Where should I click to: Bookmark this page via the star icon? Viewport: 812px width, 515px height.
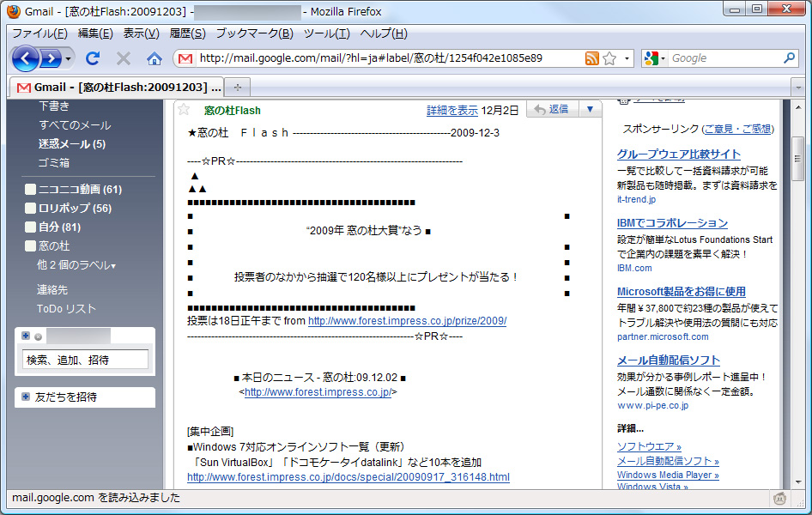[x=609, y=58]
